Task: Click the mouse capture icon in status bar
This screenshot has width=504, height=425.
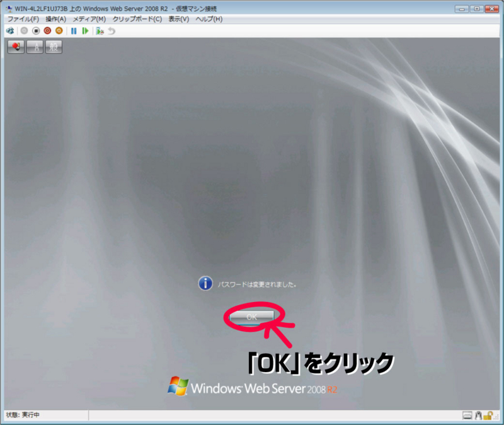Action: point(478,417)
